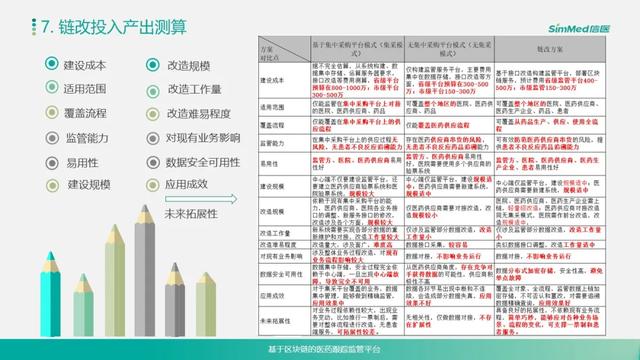Click the 方案/对比点 corner header cell

(x=284, y=49)
